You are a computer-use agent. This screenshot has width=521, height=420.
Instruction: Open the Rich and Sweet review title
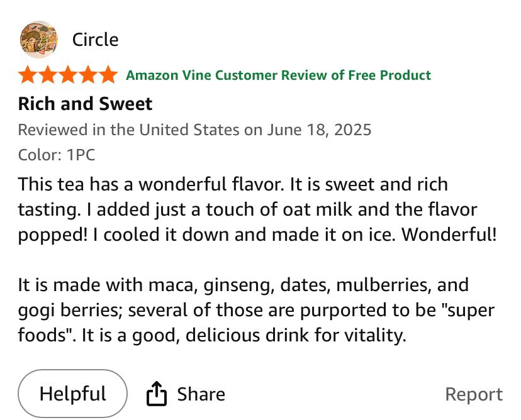tap(85, 104)
